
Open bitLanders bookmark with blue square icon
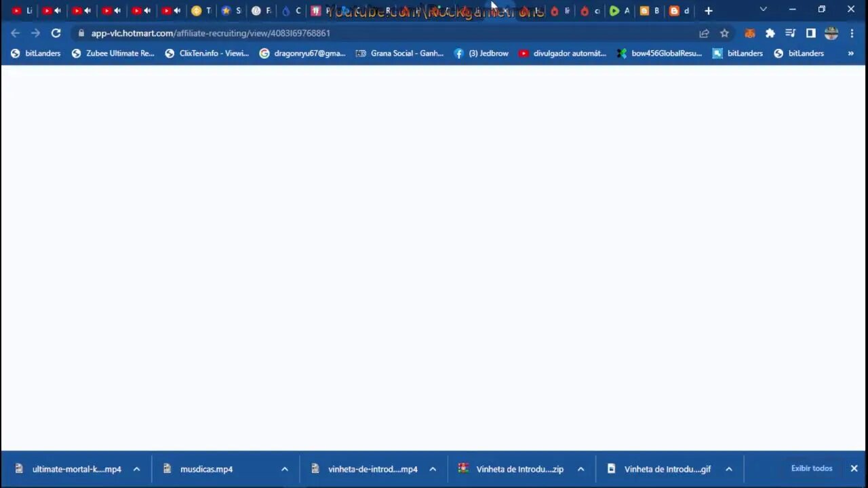[738, 54]
